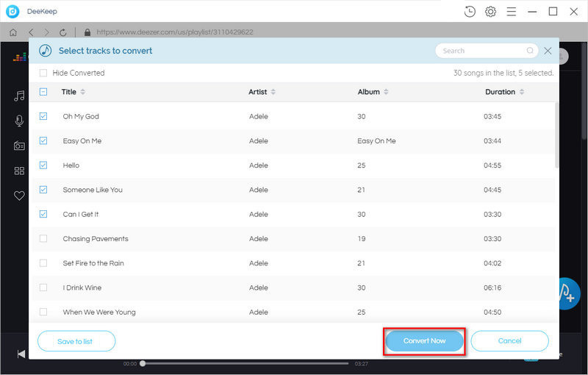This screenshot has width=588, height=375.
Task: Sort by Album using sort arrows
Action: (x=386, y=92)
